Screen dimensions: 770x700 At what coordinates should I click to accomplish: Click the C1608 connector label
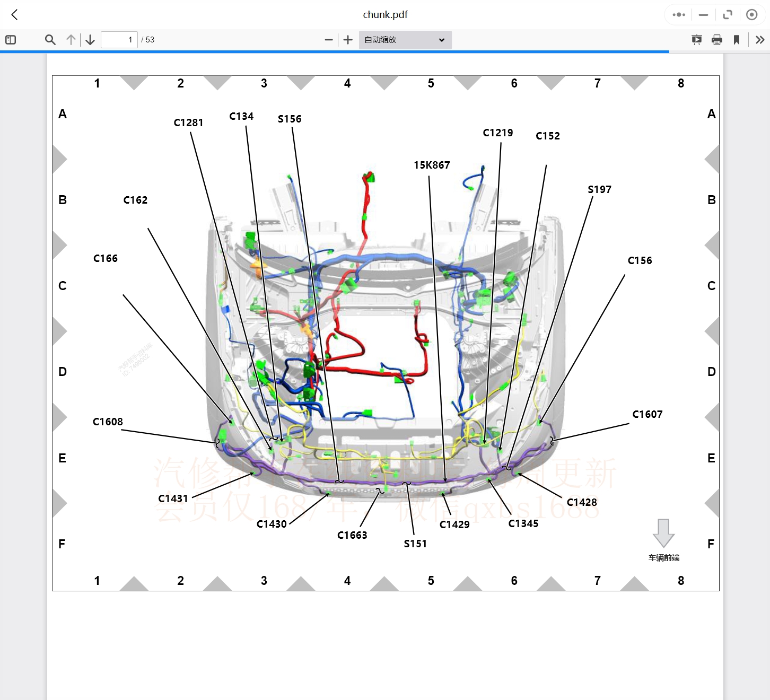point(108,422)
